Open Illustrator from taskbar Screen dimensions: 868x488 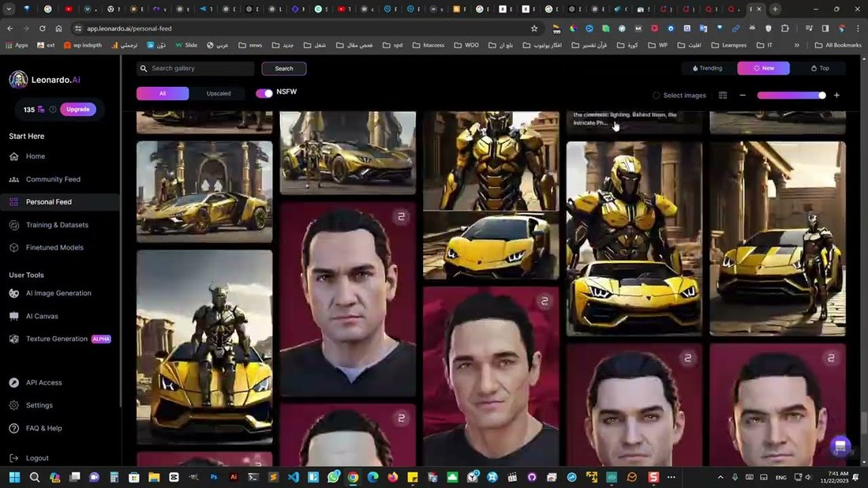point(234,477)
